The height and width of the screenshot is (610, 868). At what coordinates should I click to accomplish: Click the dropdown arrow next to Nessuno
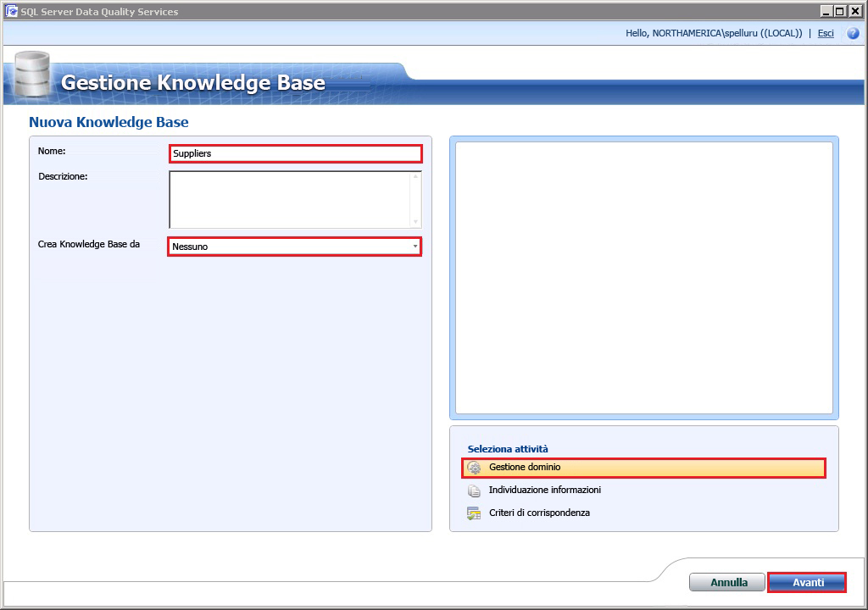coord(415,247)
